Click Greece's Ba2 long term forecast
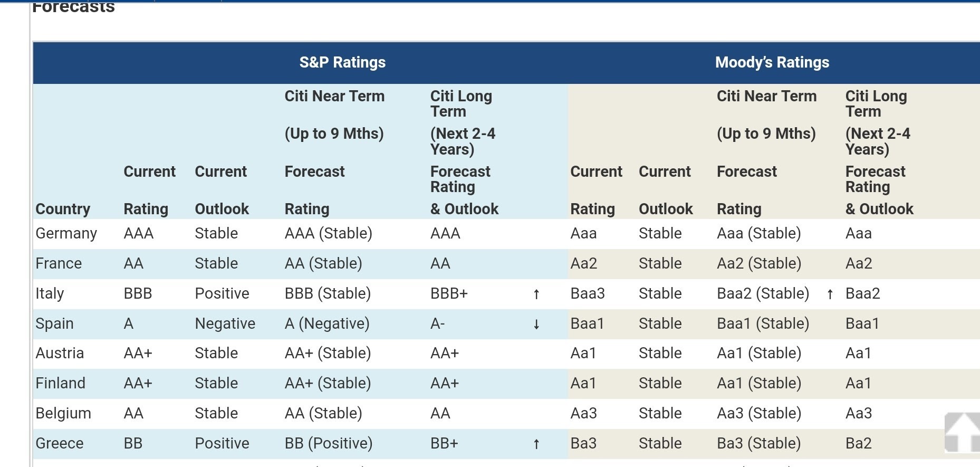 click(x=858, y=443)
